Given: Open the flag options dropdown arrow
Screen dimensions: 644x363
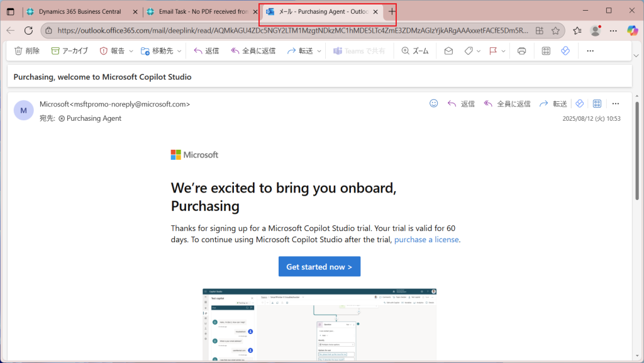Looking at the screenshot, I should (x=503, y=52).
